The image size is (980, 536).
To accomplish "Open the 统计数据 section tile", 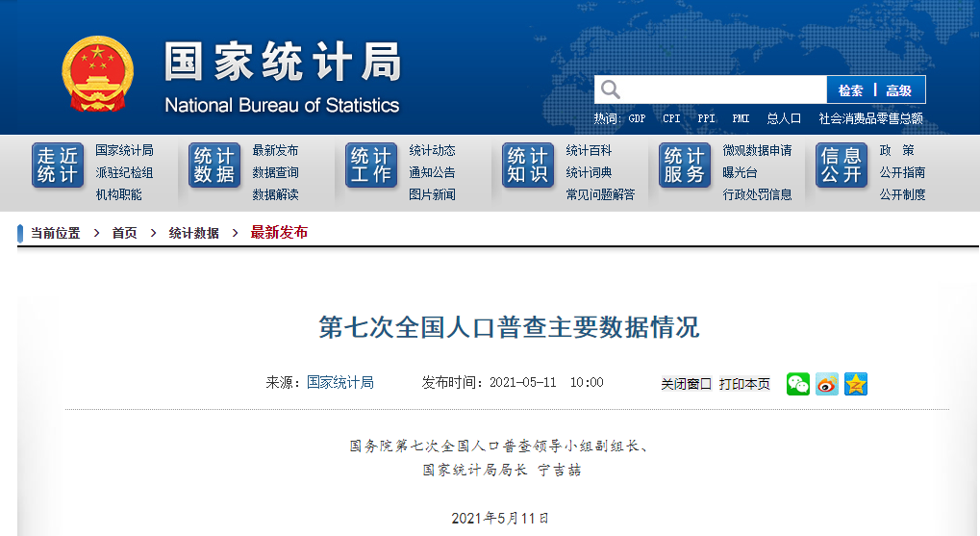I will (214, 166).
